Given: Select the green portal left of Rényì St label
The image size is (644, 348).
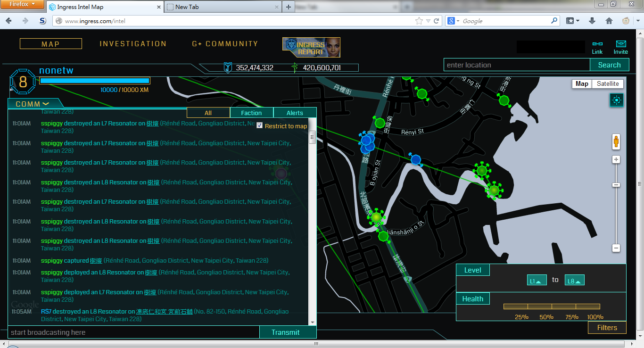Looking at the screenshot, I should pyautogui.click(x=380, y=123).
